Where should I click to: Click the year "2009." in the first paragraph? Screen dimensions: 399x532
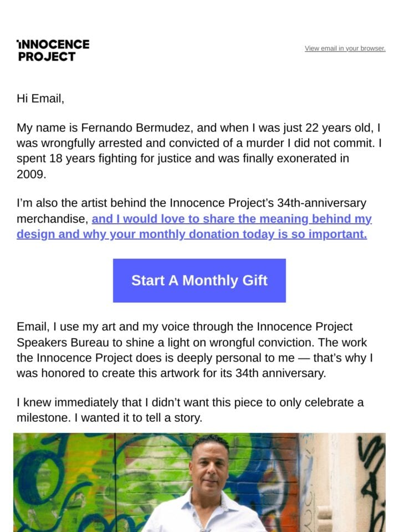click(31, 175)
